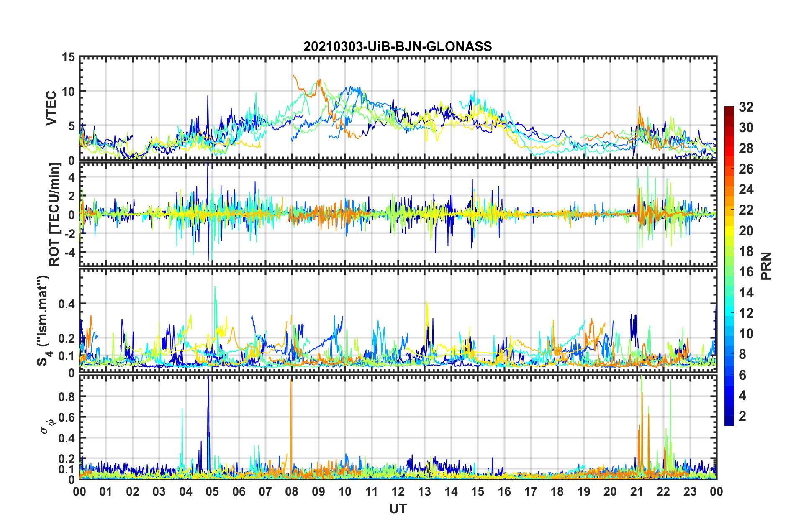Click the VTEC y-axis label

point(51,108)
